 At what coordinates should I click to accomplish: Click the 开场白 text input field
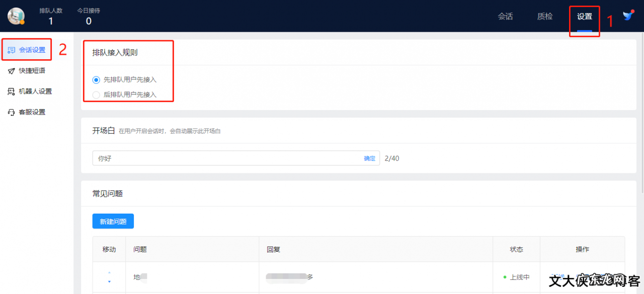[226, 158]
